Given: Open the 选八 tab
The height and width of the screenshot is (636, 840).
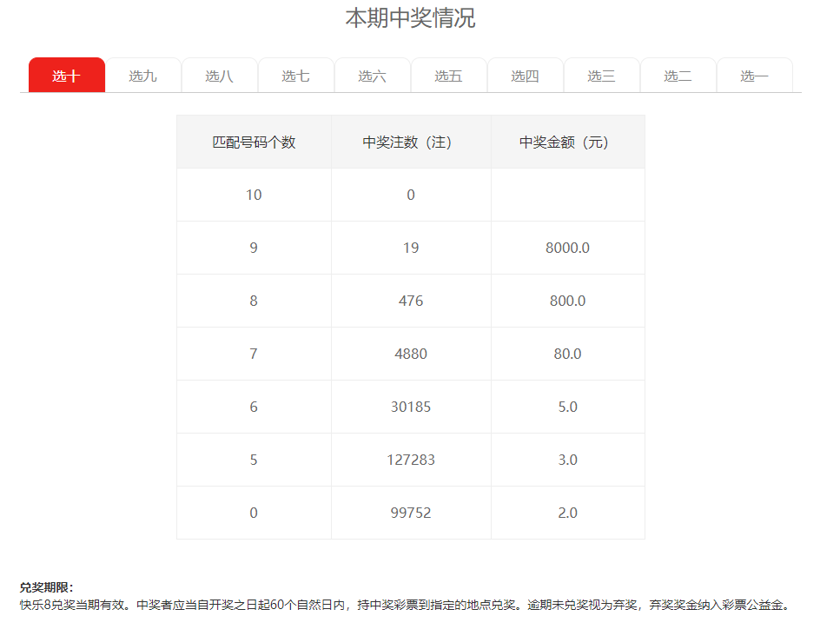Looking at the screenshot, I should click(x=220, y=76).
